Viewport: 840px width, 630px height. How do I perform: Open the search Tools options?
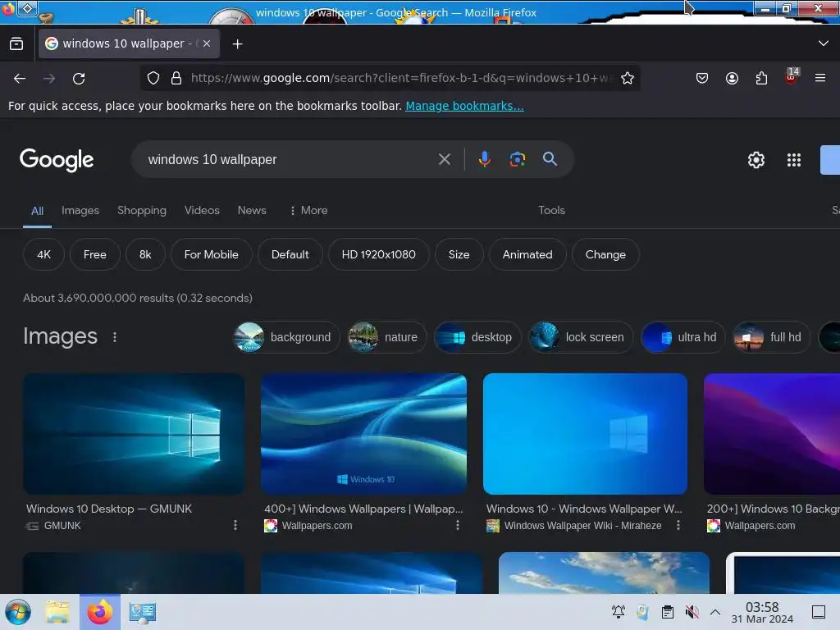(552, 211)
